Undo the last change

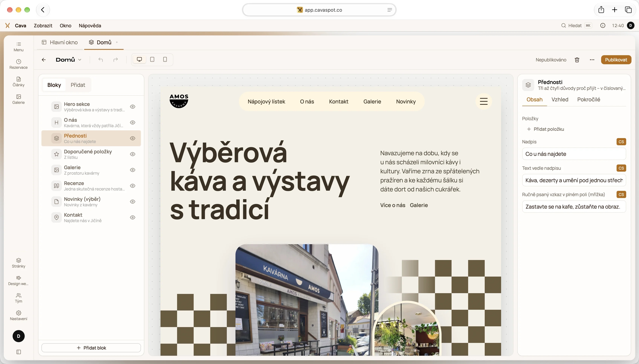click(100, 60)
